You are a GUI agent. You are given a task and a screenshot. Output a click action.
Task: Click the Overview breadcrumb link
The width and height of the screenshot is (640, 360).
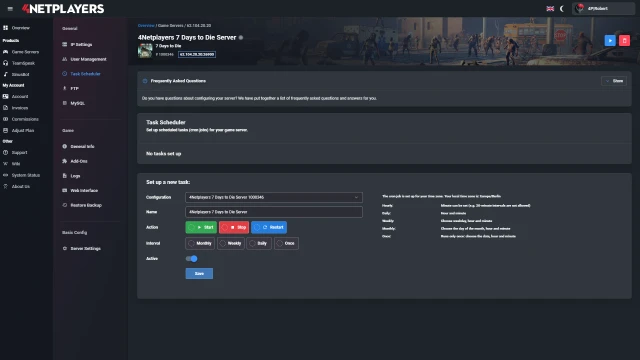146,25
